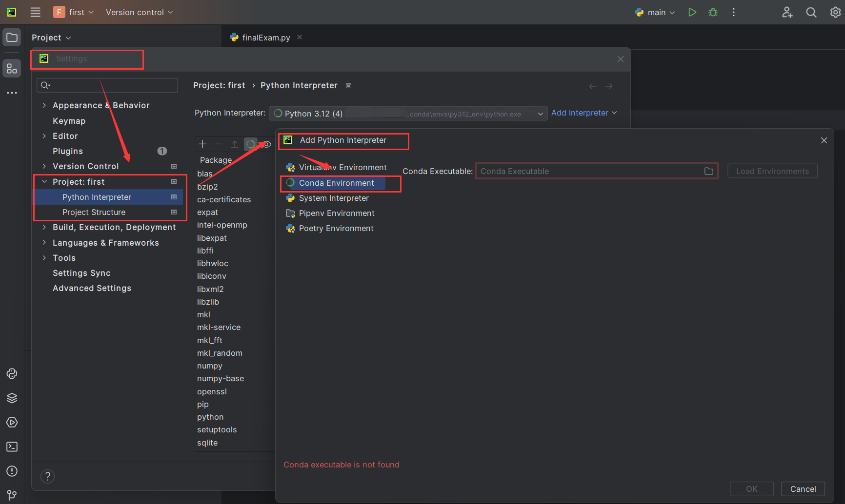The height and width of the screenshot is (504, 845).
Task: Open the Terminal tool window
Action: pos(12,447)
